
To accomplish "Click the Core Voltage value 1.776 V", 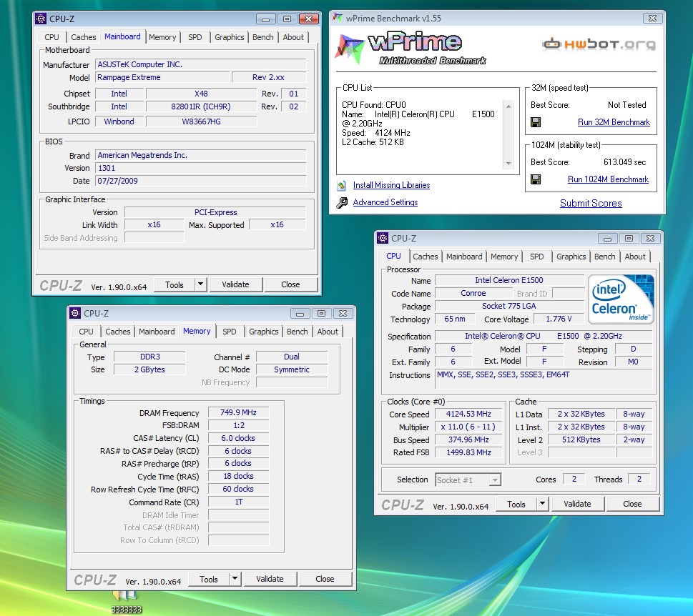I will [559, 319].
